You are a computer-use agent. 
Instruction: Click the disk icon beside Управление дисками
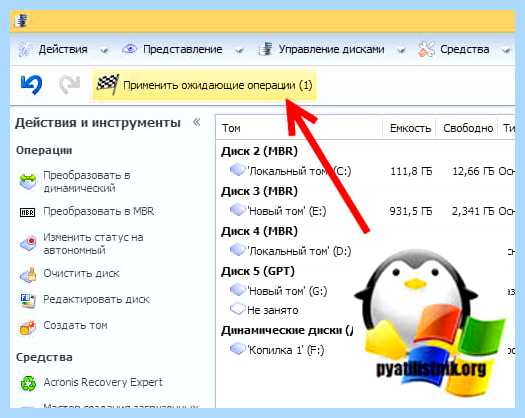click(x=266, y=49)
